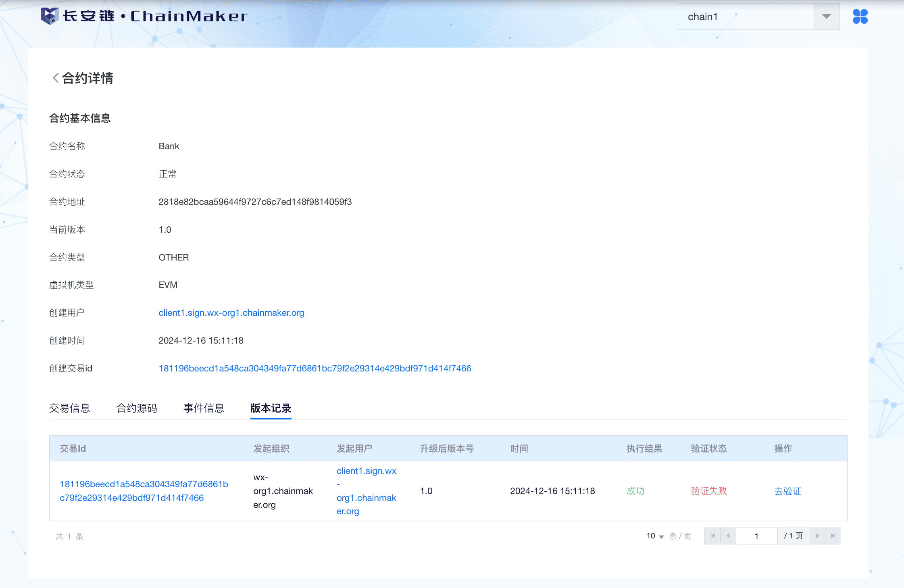The height and width of the screenshot is (588, 904).
Task: Open the four-dot apps menu icon
Action: [x=860, y=17]
